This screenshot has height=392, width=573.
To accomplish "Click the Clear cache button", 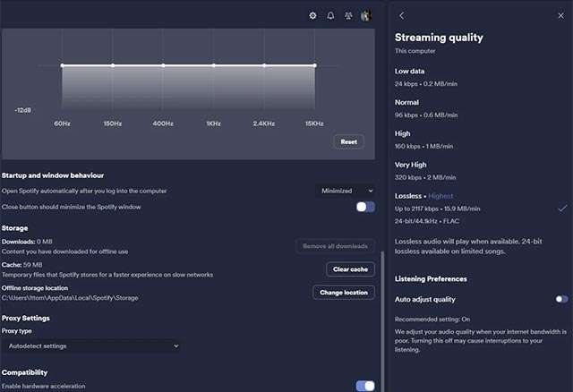I will tap(349, 269).
